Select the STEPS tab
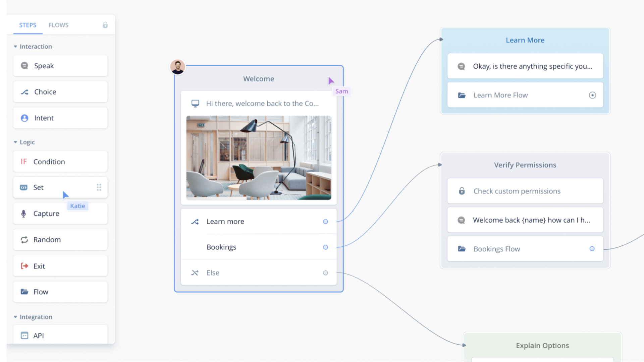The image size is (644, 362). click(28, 25)
